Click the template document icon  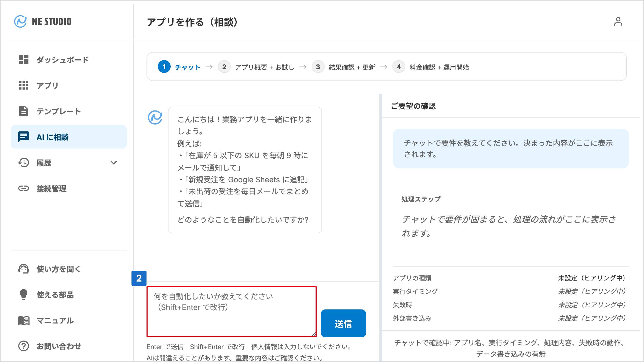pos(24,111)
